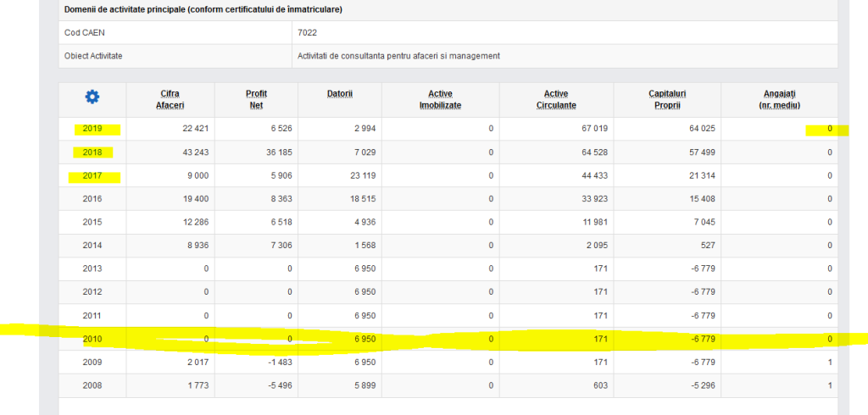Click the 2017 year row label
868x415 pixels.
pos(92,176)
